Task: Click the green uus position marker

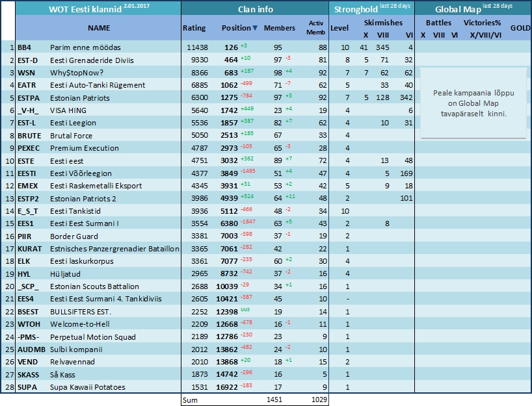Action: pyautogui.click(x=245, y=309)
